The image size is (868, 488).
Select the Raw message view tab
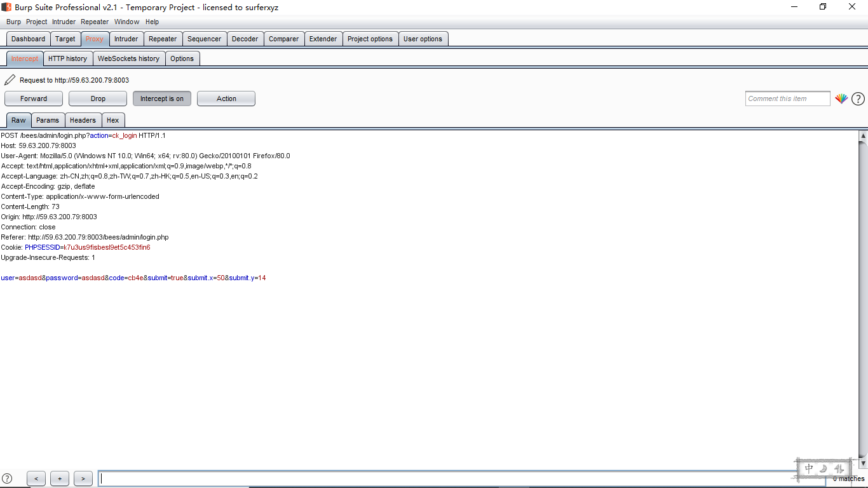18,120
